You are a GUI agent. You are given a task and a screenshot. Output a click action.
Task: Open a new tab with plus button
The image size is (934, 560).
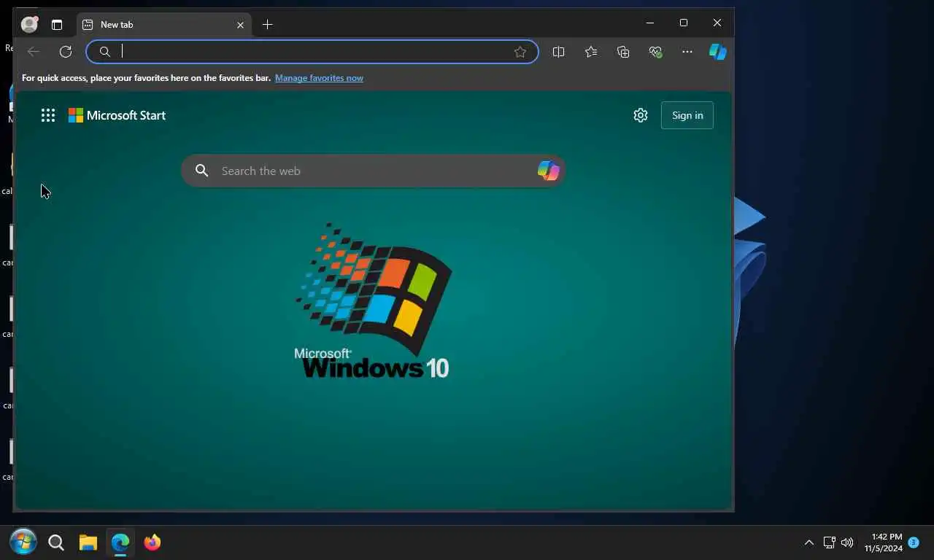(267, 25)
